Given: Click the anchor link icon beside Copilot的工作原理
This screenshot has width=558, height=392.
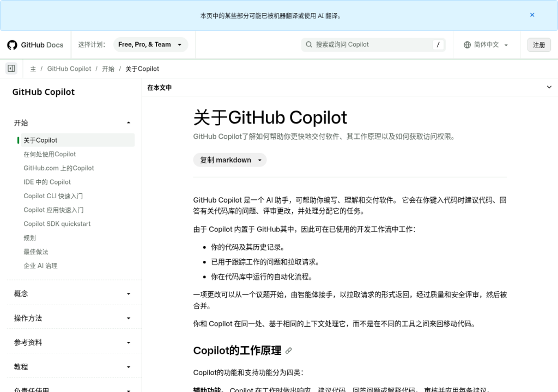Looking at the screenshot, I should [289, 351].
